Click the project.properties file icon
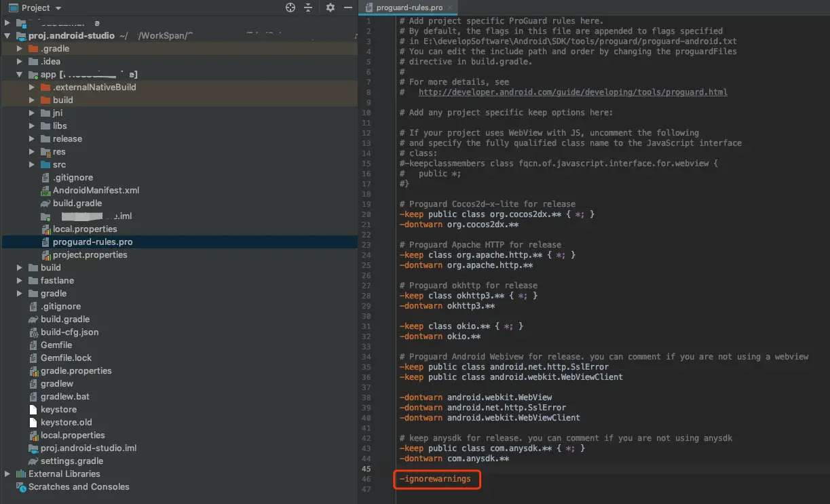830x504 pixels. (45, 255)
